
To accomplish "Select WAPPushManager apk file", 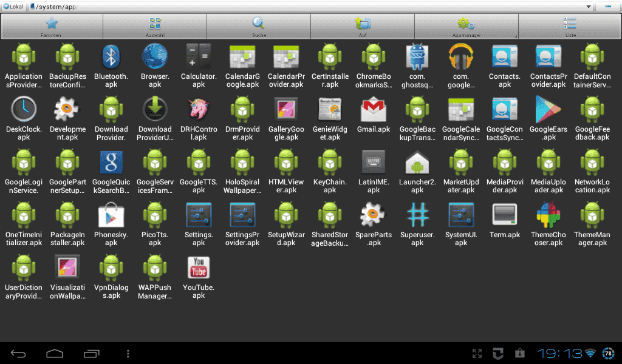I will click(155, 268).
